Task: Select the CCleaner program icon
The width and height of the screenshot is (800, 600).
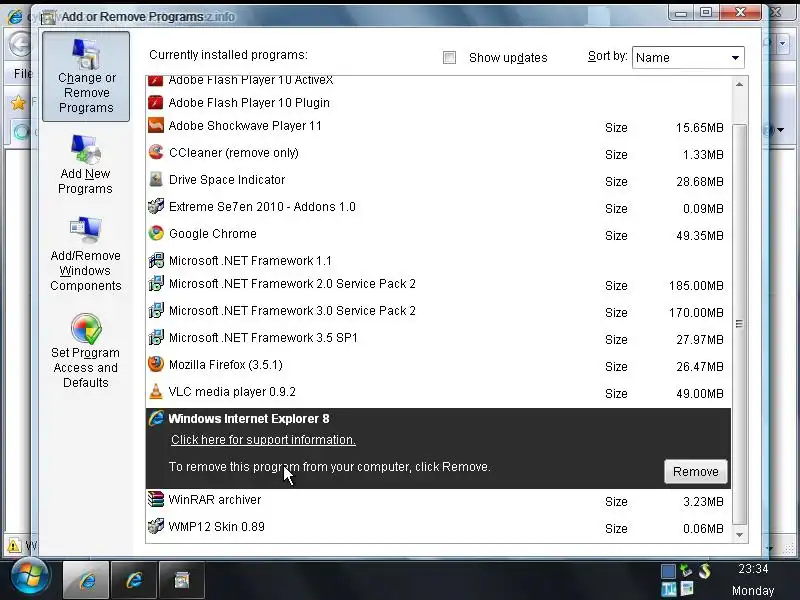Action: 156,152
